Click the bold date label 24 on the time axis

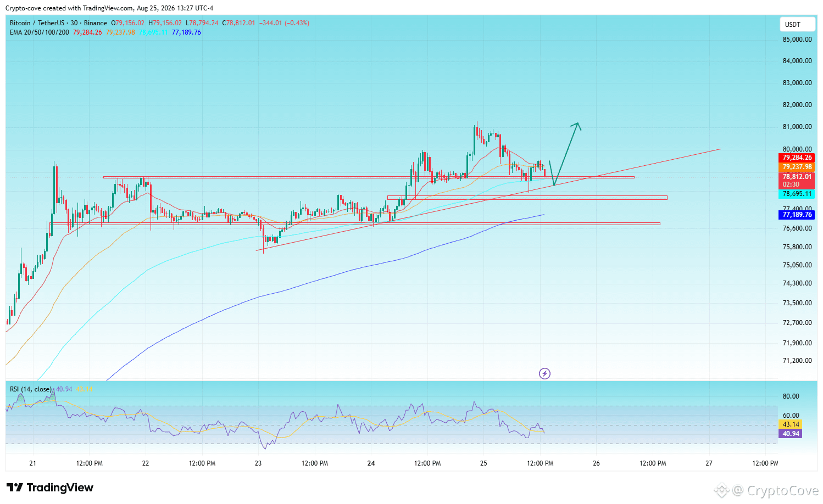(371, 463)
